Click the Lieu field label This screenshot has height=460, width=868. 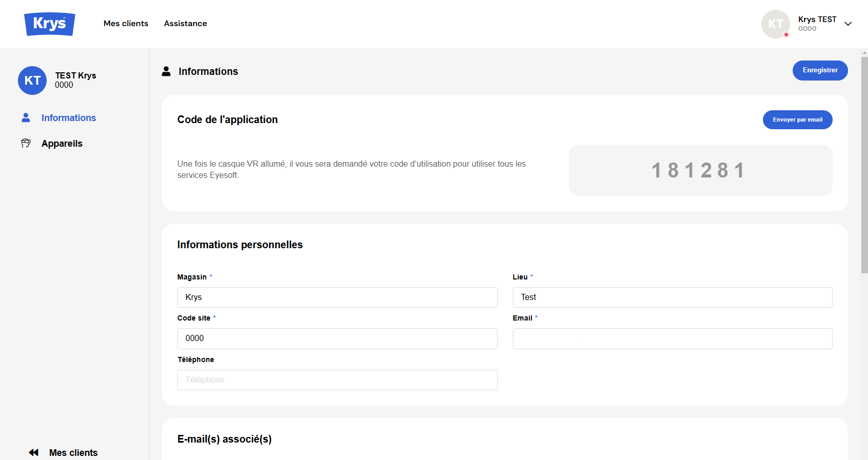(520, 277)
